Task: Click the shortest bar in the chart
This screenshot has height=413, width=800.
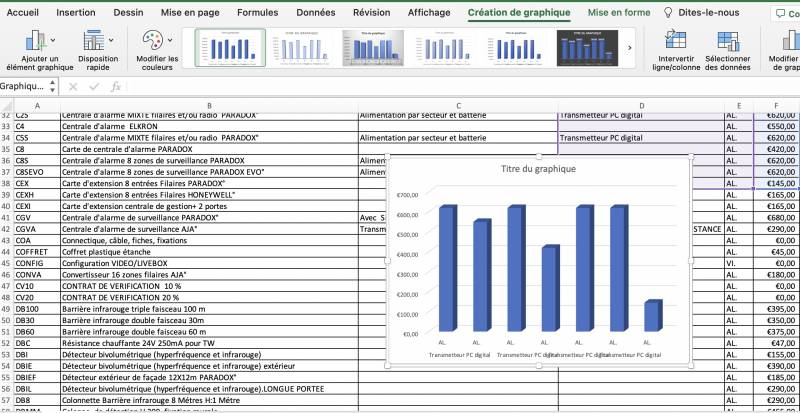Action: pyautogui.click(x=653, y=315)
